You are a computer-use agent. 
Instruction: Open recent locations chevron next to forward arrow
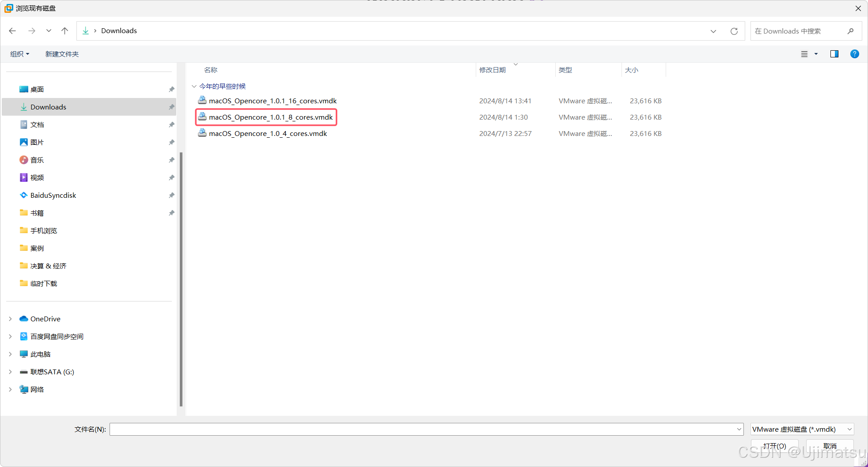click(x=49, y=30)
